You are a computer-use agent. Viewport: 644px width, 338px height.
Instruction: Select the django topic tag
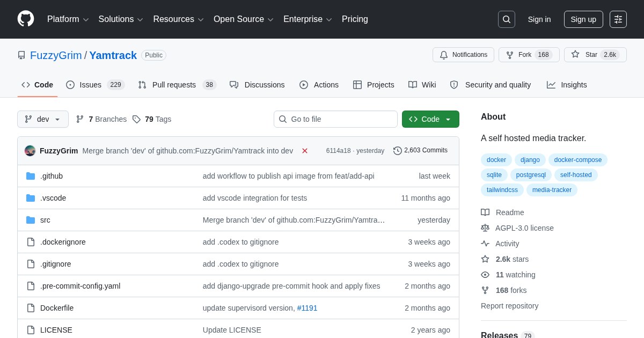point(530,160)
